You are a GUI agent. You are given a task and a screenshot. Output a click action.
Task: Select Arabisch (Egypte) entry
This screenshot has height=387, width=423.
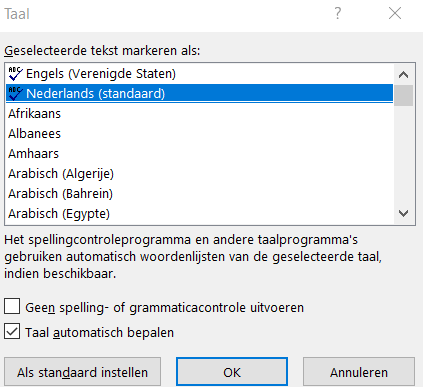pos(199,214)
